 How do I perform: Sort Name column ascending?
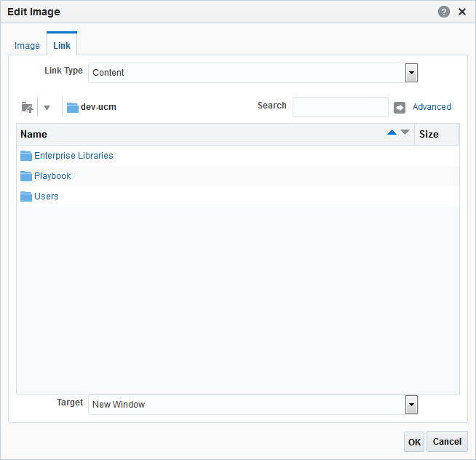pos(392,132)
